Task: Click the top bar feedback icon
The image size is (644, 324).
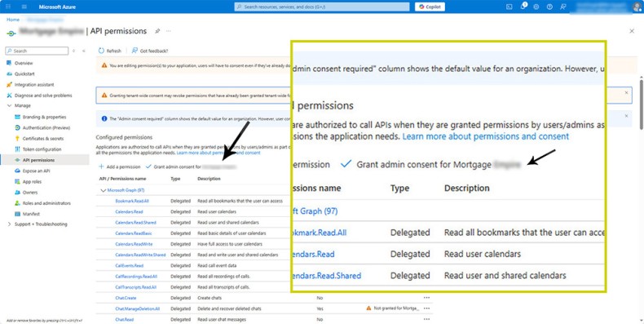Action: pyautogui.click(x=562, y=7)
